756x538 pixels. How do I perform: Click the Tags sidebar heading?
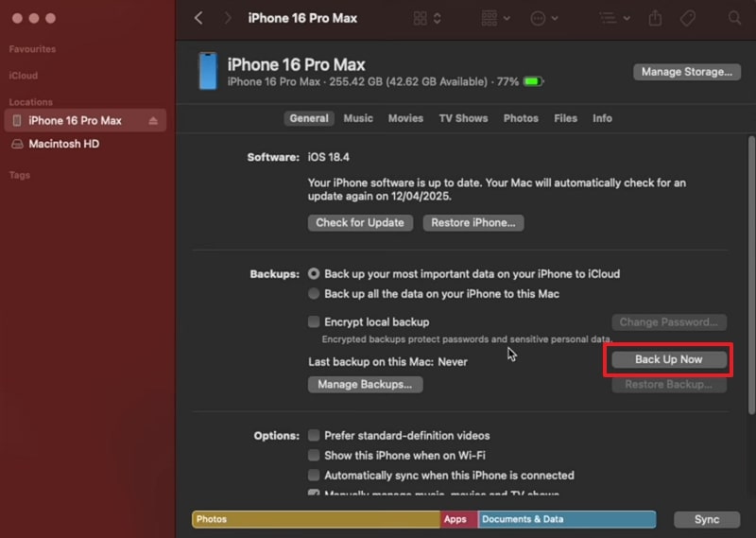[x=19, y=175]
